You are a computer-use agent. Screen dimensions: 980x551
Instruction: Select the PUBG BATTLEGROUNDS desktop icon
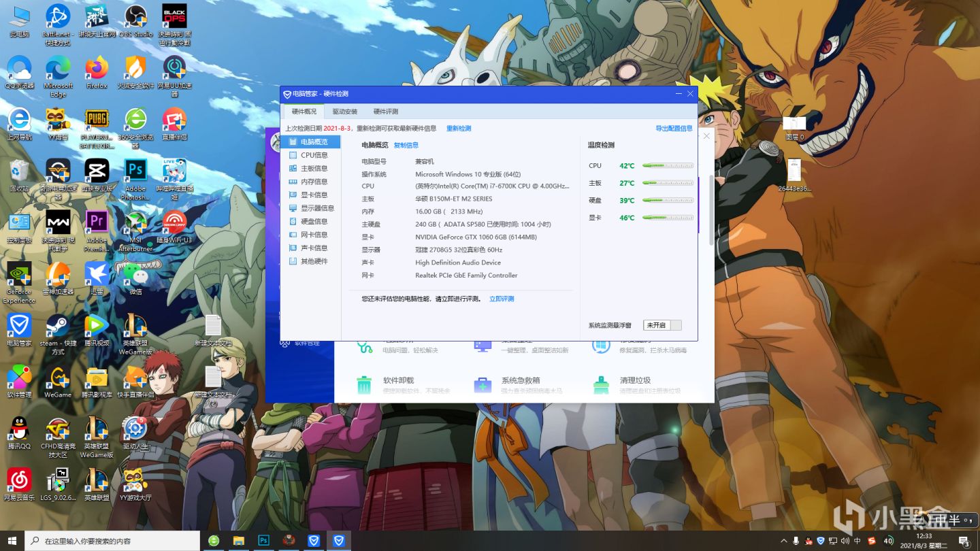[97, 129]
